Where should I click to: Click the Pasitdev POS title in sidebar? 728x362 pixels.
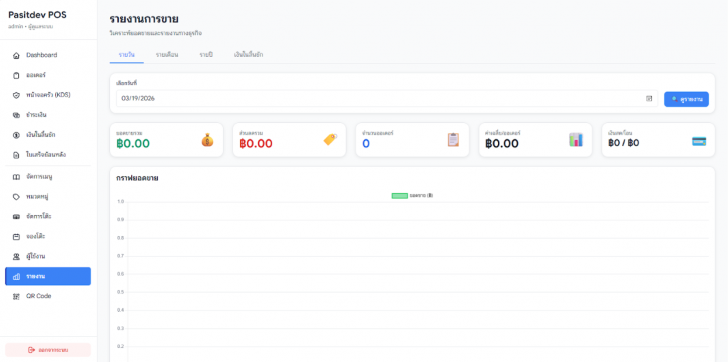tap(37, 15)
